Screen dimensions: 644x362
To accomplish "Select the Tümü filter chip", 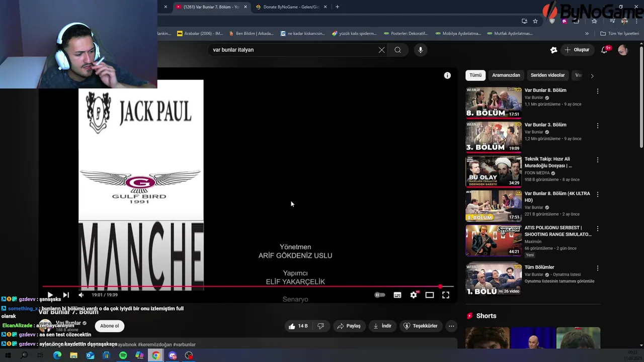I will click(x=475, y=75).
